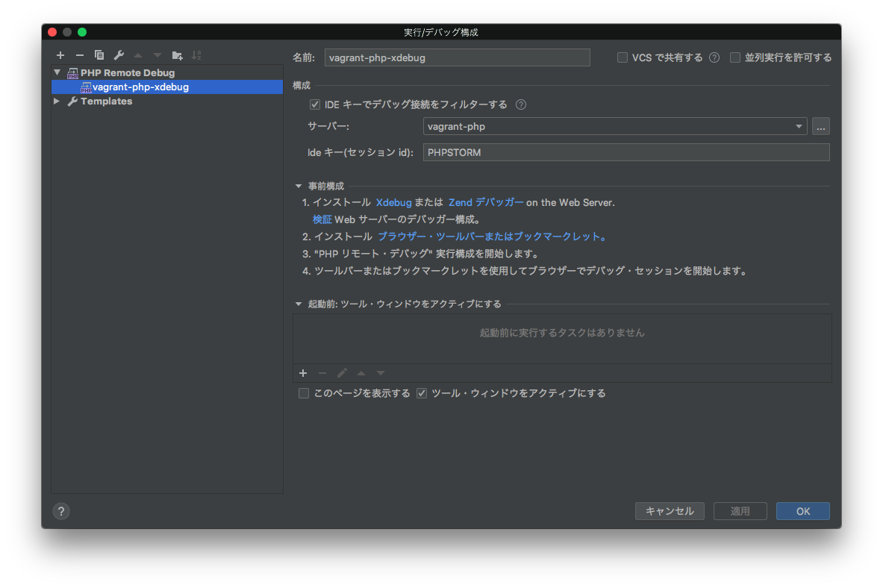Open edit defaults wrench icon in toolbar
Screen dimensions: 883x588
(119, 55)
